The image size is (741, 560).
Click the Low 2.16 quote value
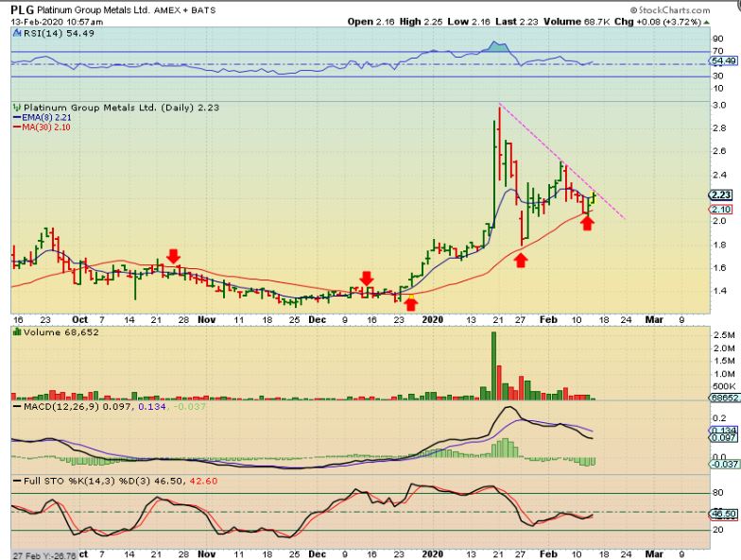pyautogui.click(x=469, y=22)
